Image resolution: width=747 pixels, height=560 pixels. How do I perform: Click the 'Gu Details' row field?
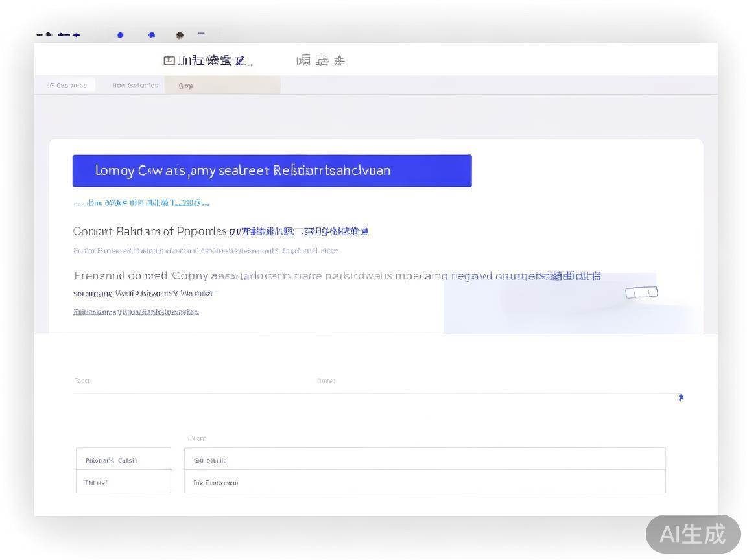click(x=425, y=460)
